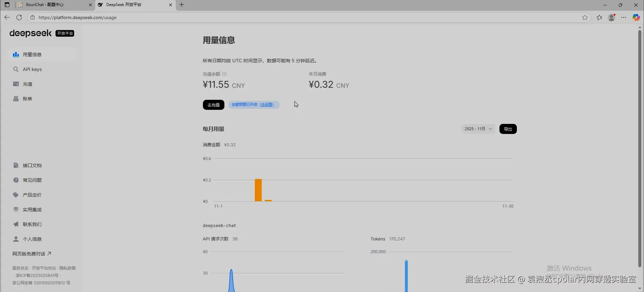Click the 每月用量 section heading
Image resolution: width=644 pixels, height=292 pixels.
click(213, 129)
